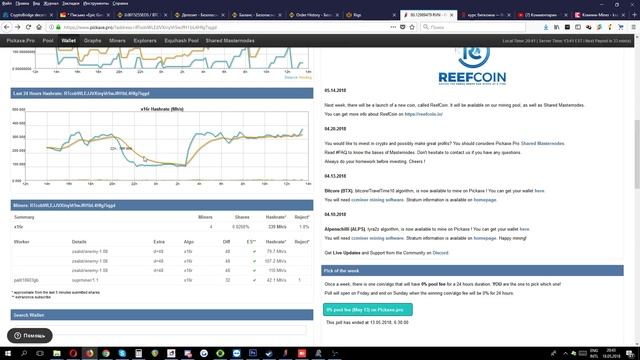Open the downloads arrow icon in toolbar
The height and width of the screenshot is (360, 640).
pos(546,27)
